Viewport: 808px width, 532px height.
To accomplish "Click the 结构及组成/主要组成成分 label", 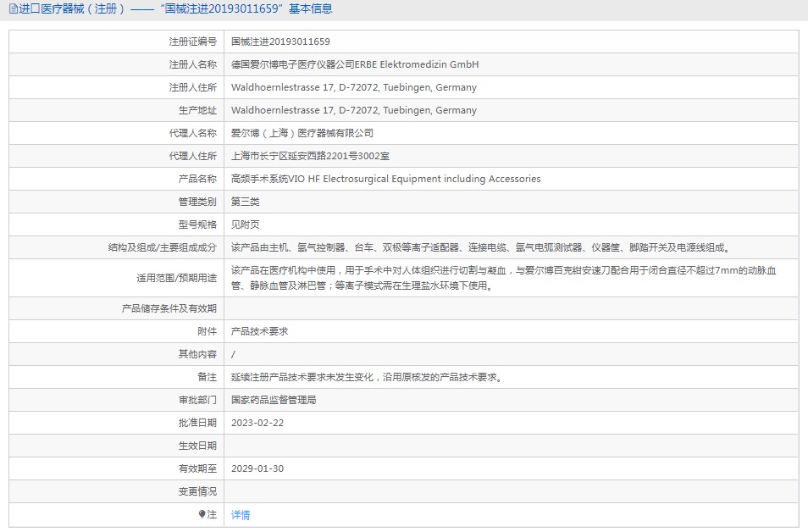I will coord(163,247).
